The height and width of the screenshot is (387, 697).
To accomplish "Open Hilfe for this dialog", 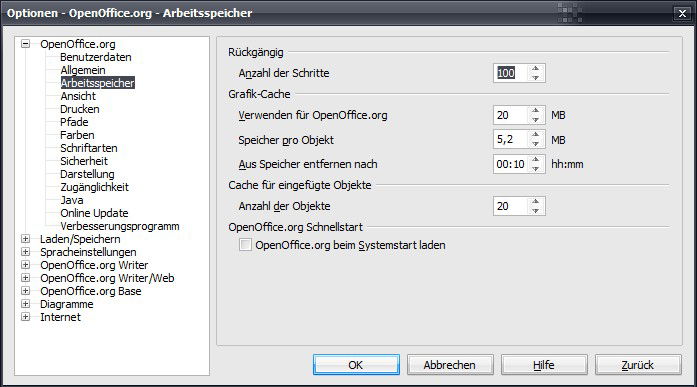I will click(544, 365).
